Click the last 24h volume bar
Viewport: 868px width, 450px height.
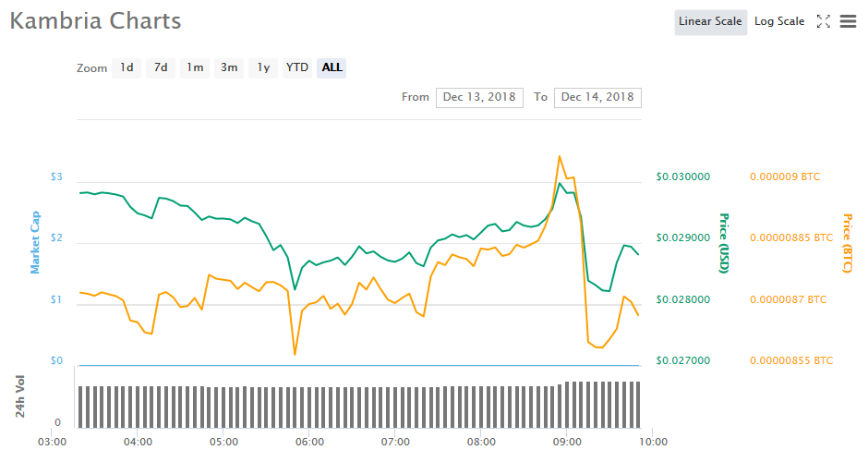tap(638, 405)
